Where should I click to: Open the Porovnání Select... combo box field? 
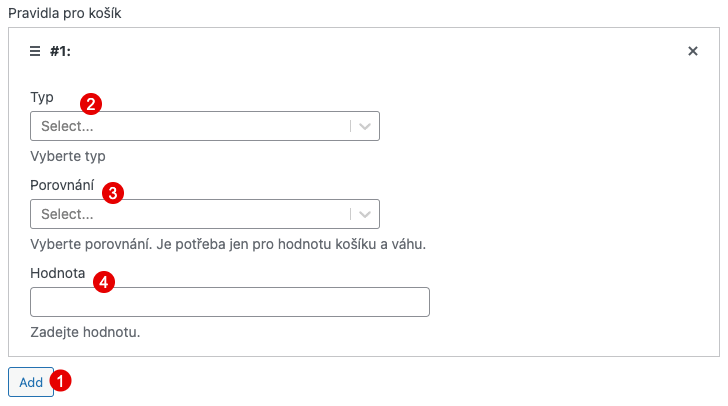click(x=190, y=214)
